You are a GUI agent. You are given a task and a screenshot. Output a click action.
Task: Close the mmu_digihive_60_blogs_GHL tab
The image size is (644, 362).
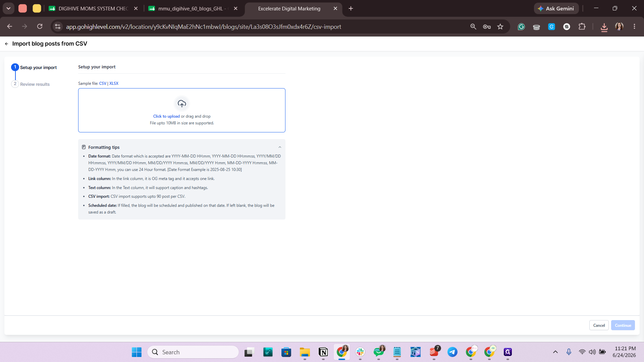(236, 9)
